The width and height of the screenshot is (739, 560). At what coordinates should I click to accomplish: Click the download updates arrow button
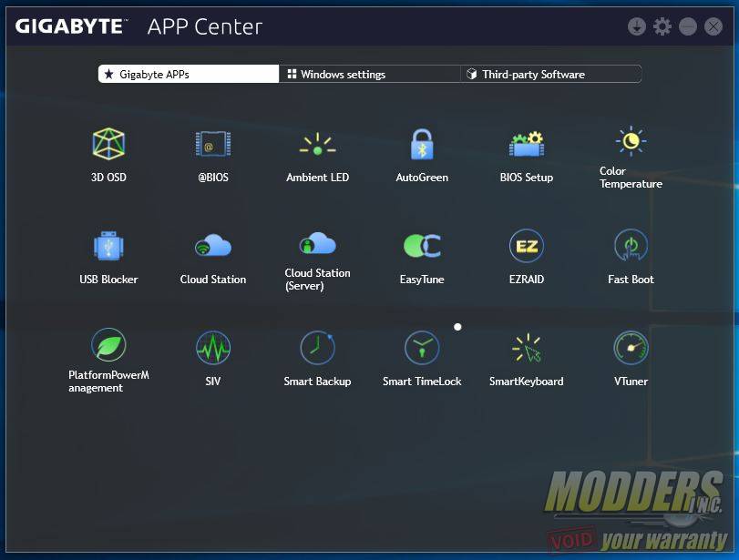pyautogui.click(x=637, y=26)
